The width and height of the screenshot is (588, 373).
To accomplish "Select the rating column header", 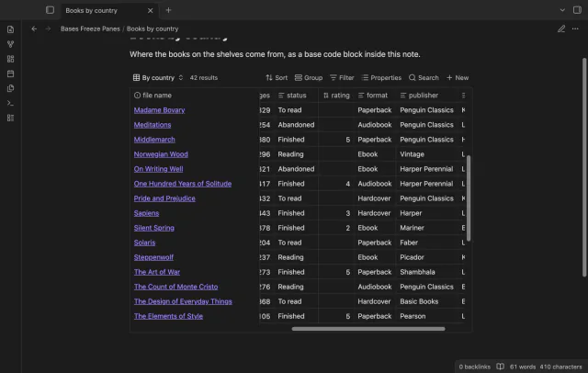I will [336, 96].
